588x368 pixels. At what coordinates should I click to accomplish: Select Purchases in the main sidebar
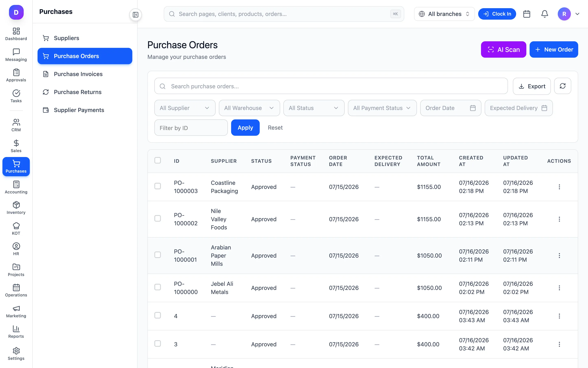(x=16, y=167)
